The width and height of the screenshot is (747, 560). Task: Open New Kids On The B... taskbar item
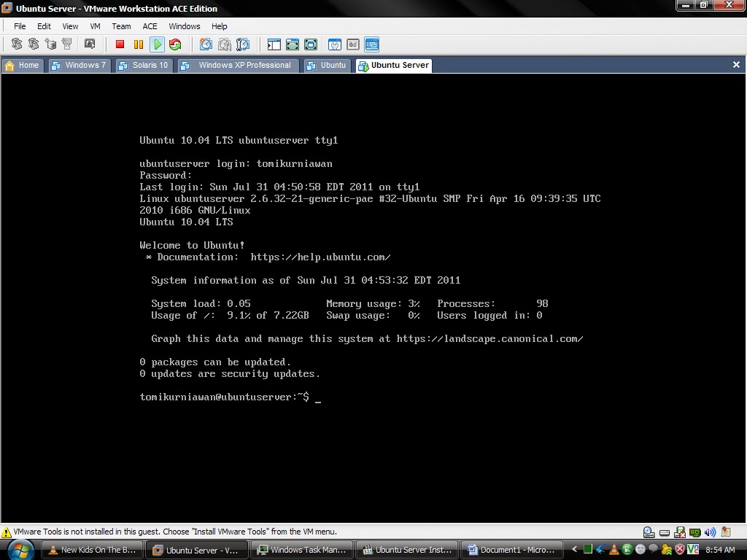[93, 550]
